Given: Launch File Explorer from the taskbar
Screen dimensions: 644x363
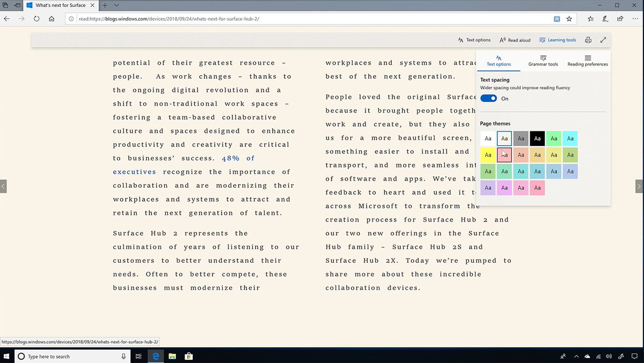Looking at the screenshot, I should click(x=172, y=356).
